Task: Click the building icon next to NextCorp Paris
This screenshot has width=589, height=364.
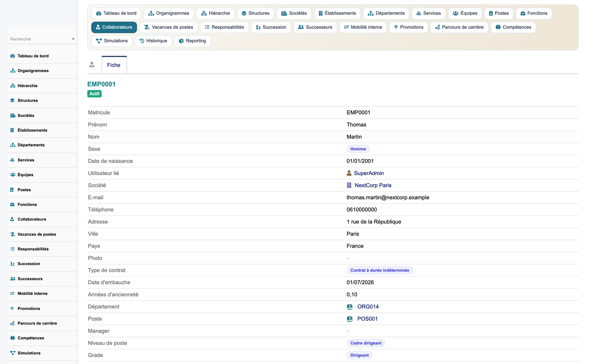Action: (349, 185)
